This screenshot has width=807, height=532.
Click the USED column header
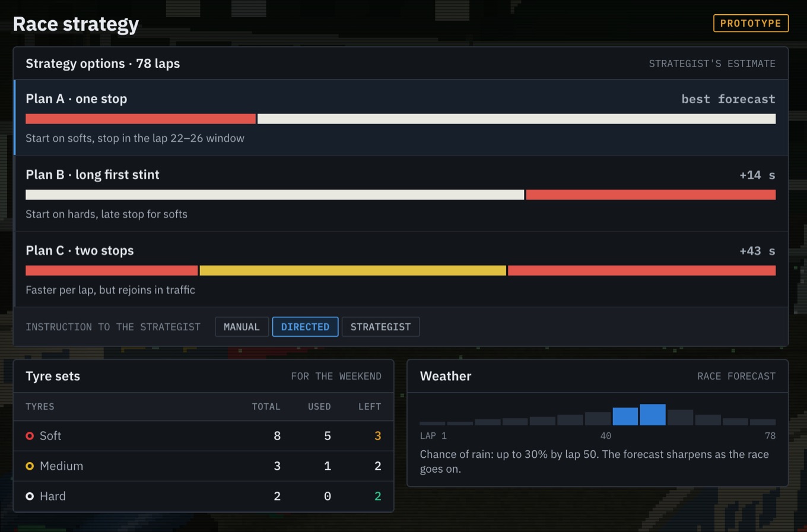pyautogui.click(x=319, y=407)
